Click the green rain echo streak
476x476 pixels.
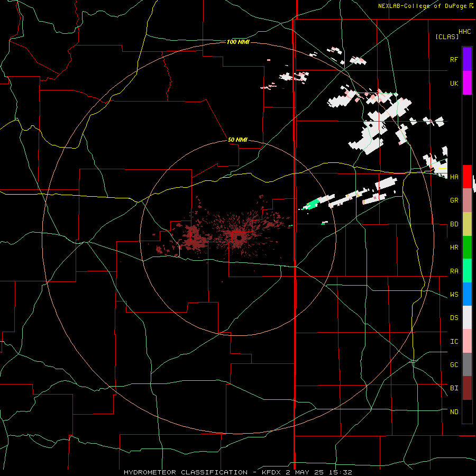(313, 204)
